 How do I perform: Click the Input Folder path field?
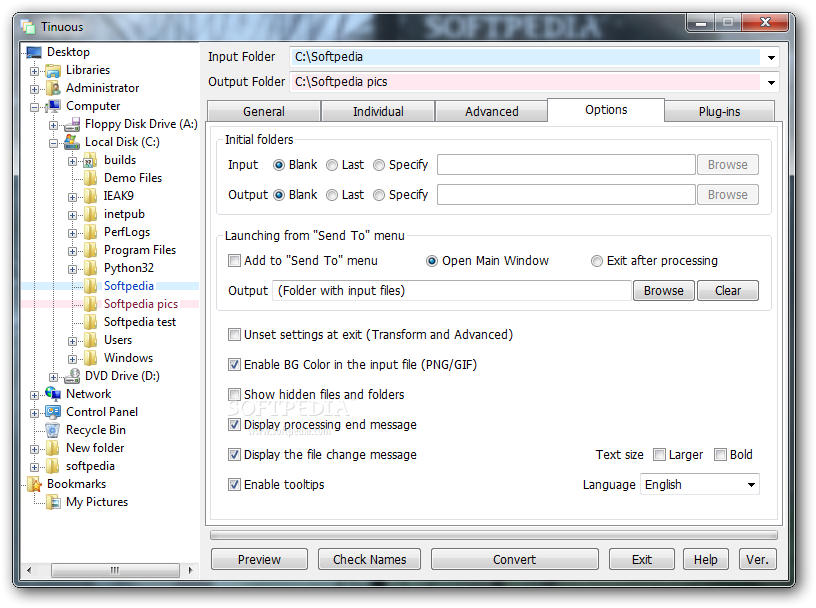526,57
